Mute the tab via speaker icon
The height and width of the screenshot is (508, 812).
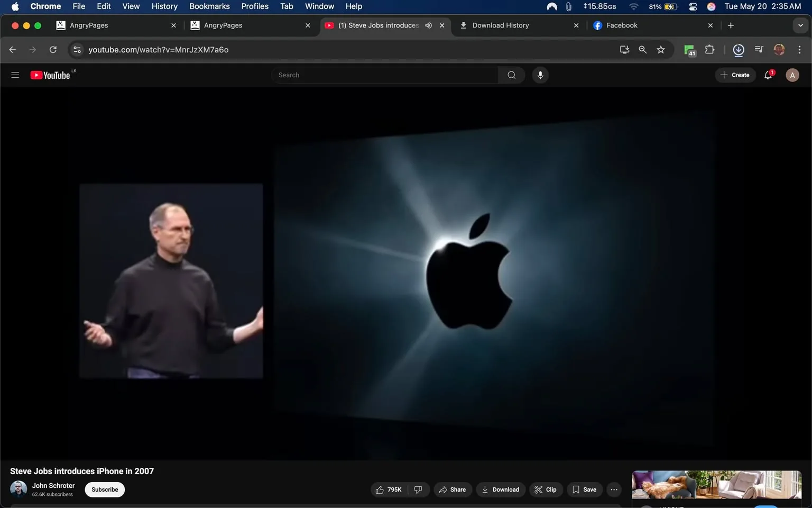pos(428,25)
